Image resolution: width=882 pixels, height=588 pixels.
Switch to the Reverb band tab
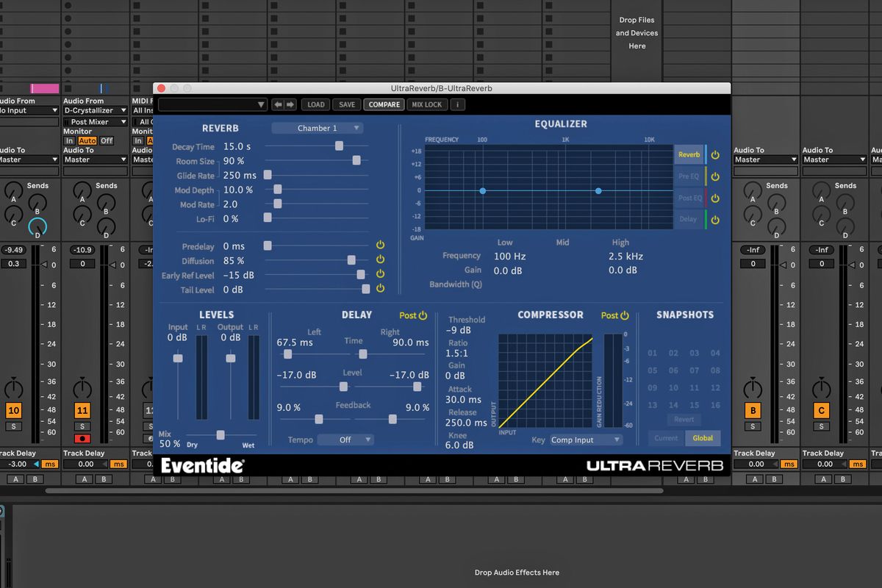pos(688,154)
